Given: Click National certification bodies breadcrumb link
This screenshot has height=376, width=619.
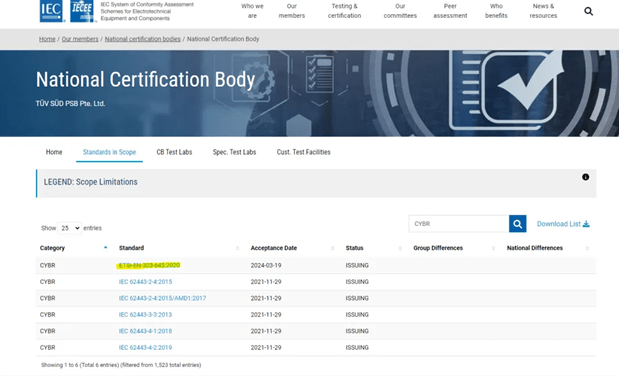Looking at the screenshot, I should pyautogui.click(x=143, y=39).
